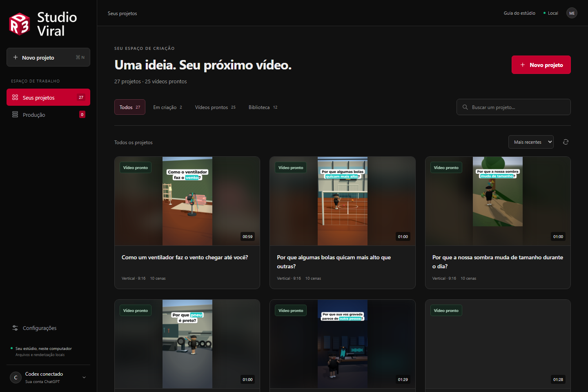Switch to the Biblioteca tab
This screenshot has height=392, width=588.
[x=263, y=107]
